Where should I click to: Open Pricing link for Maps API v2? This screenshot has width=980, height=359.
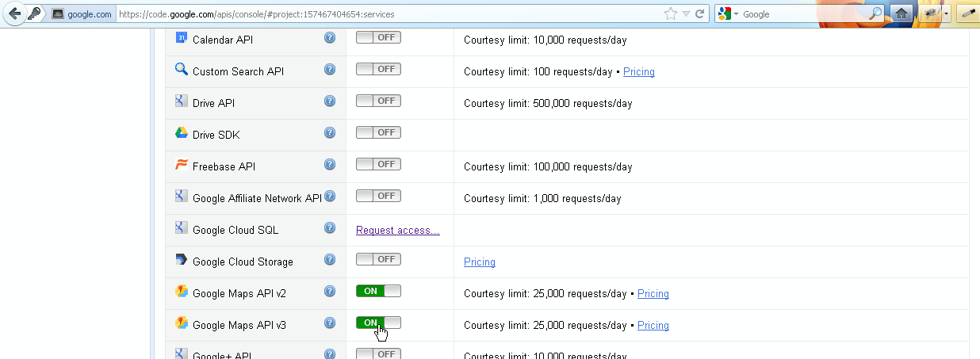653,293
